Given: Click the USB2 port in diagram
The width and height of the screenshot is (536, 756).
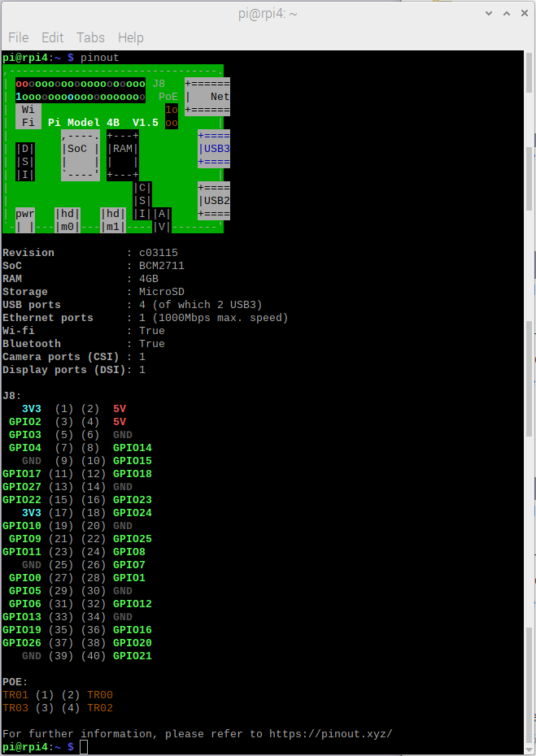Looking at the screenshot, I should point(214,201).
